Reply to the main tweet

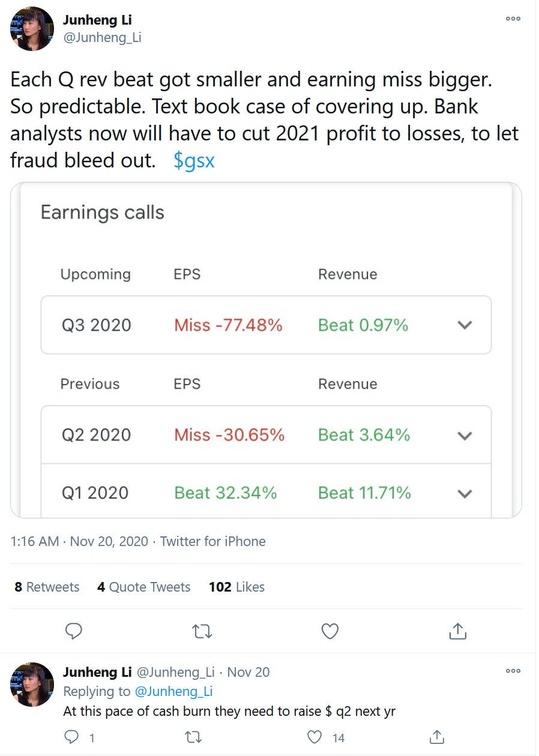tap(73, 631)
